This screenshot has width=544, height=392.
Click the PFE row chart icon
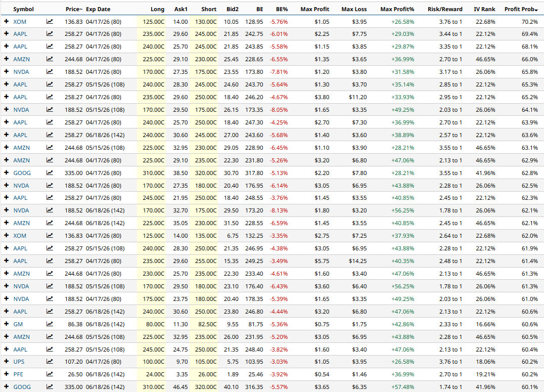[x=50, y=374]
